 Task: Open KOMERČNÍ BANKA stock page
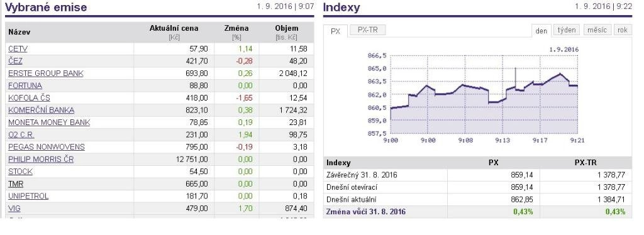41,111
